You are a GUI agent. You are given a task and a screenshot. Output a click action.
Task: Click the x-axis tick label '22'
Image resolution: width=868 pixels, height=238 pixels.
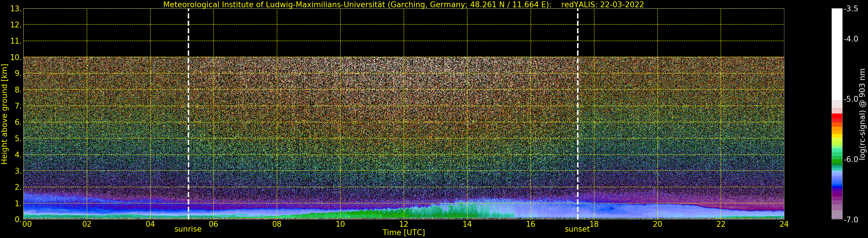pyautogui.click(x=721, y=224)
